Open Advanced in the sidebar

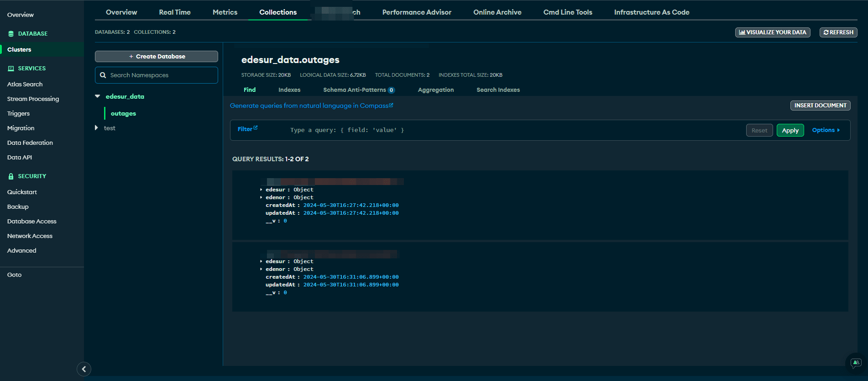[22, 251]
